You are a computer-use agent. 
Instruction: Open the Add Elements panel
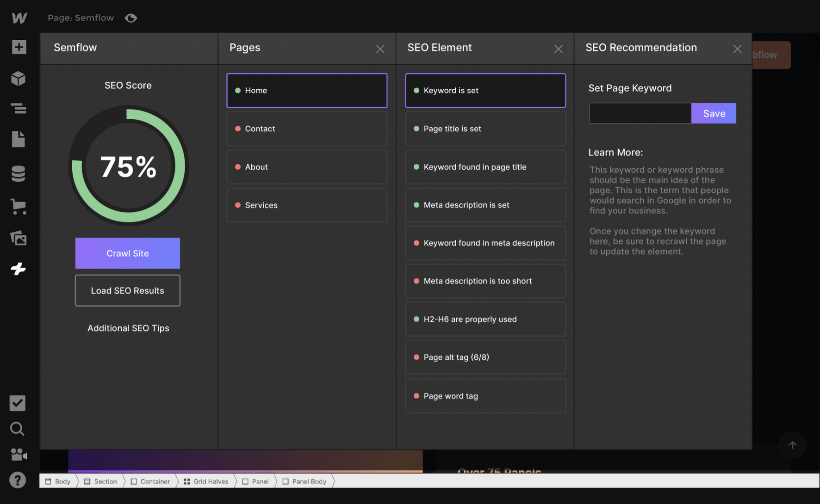coord(19,47)
